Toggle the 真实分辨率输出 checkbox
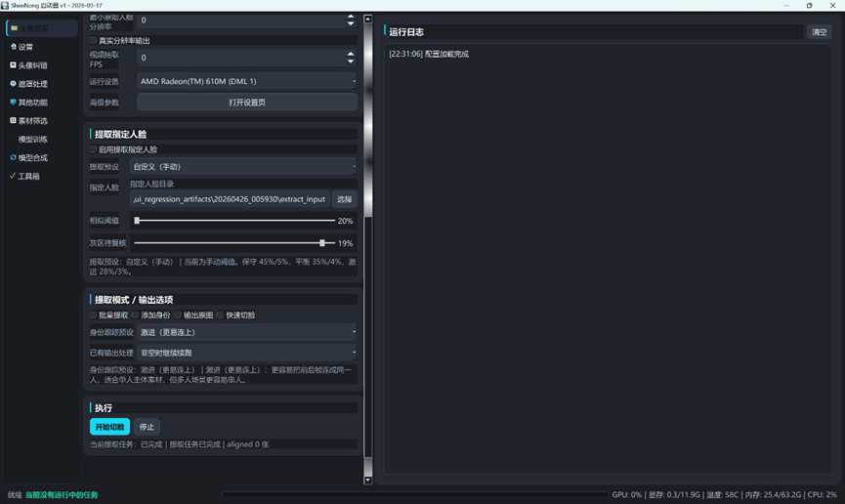The height and width of the screenshot is (504, 845). 94,40
